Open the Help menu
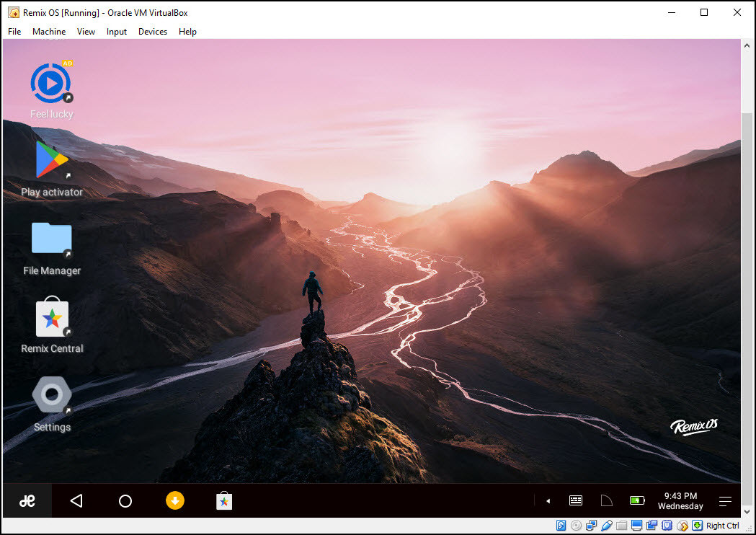The width and height of the screenshot is (756, 535). [x=187, y=31]
